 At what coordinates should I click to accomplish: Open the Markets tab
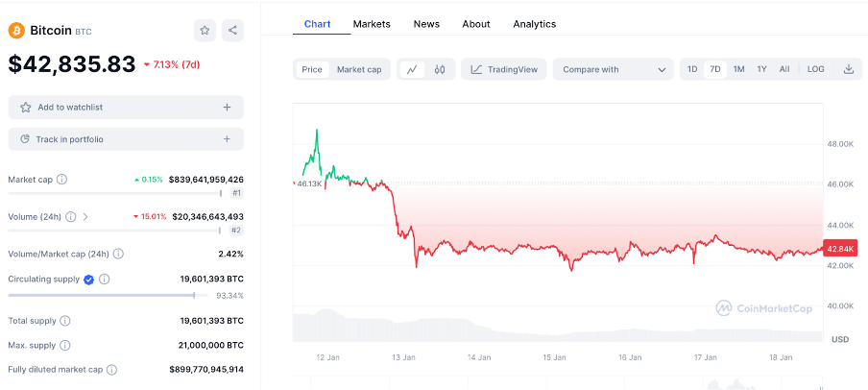point(372,24)
